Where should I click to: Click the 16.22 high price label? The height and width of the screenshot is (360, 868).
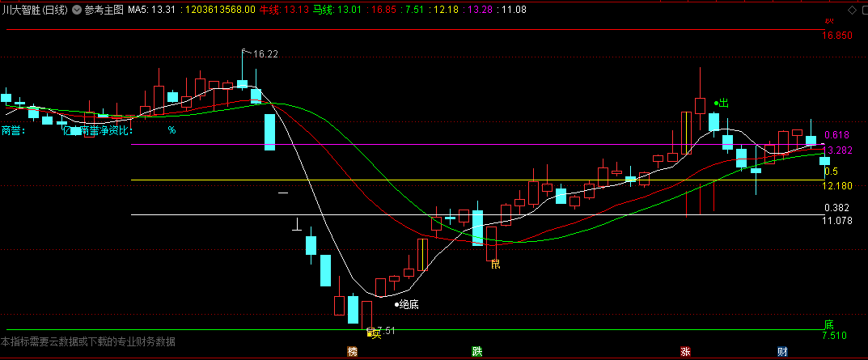coord(265,53)
